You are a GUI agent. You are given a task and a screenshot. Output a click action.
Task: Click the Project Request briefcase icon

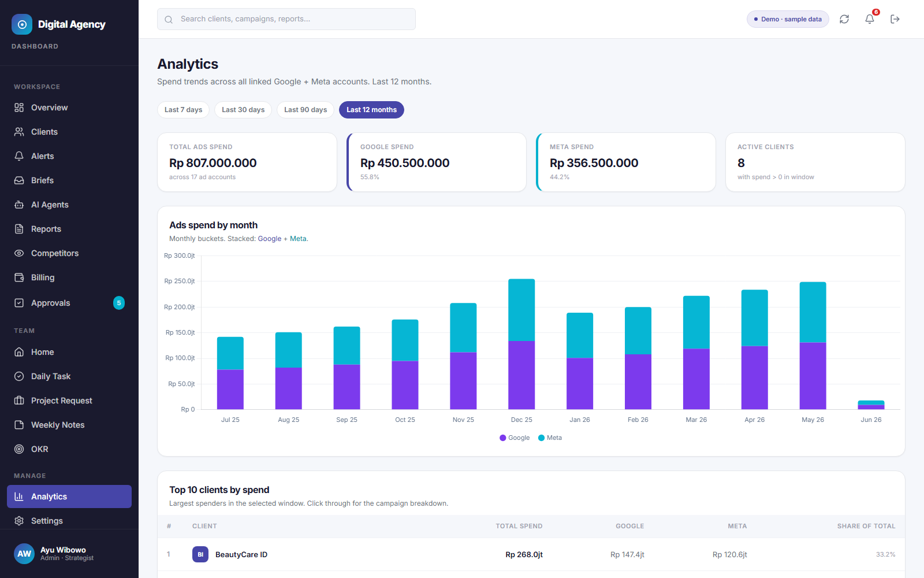click(19, 401)
